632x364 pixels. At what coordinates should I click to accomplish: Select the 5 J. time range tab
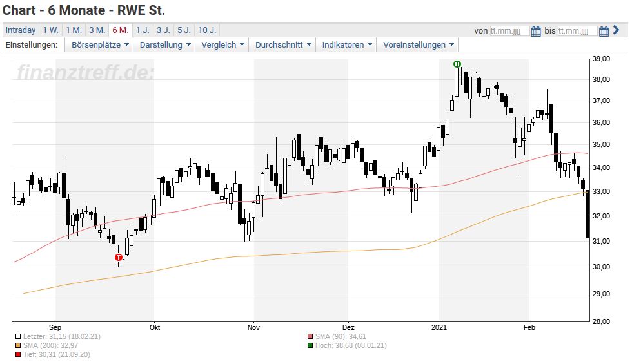pos(184,30)
